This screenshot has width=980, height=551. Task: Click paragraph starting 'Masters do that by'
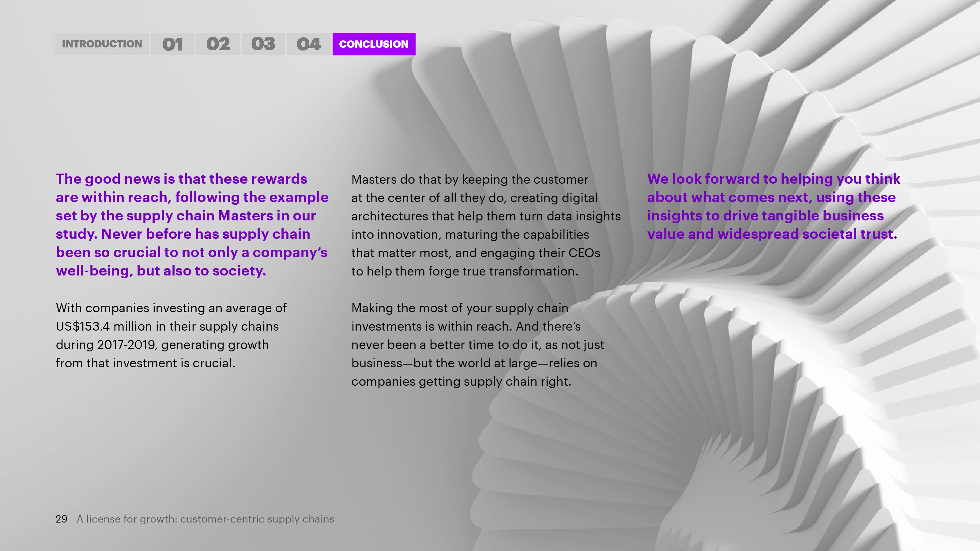point(485,225)
